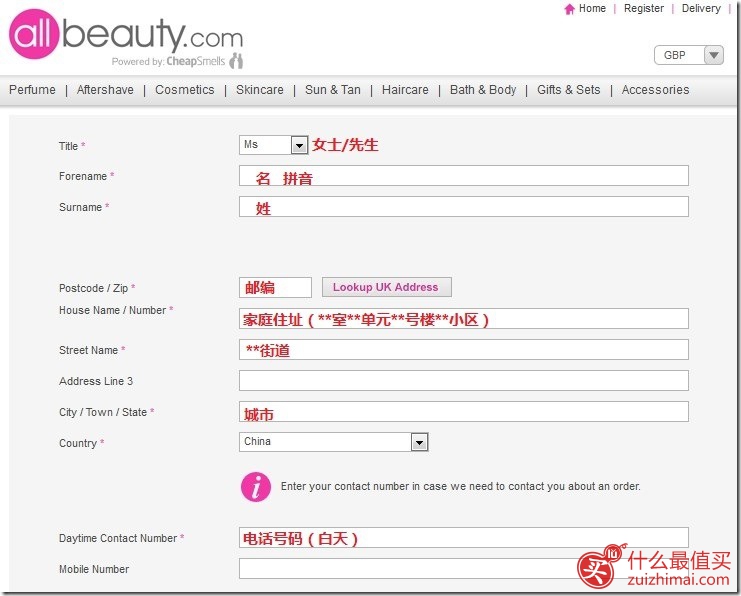Click into the Postcode / Zip field

275,287
